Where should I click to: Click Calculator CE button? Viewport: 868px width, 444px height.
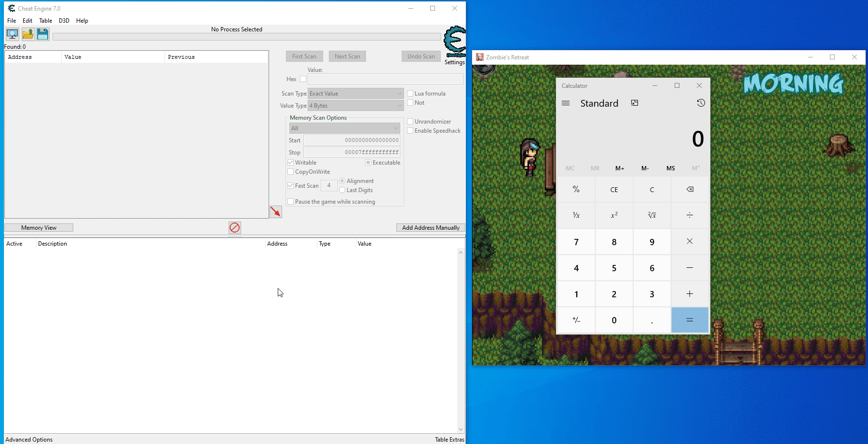[614, 189]
